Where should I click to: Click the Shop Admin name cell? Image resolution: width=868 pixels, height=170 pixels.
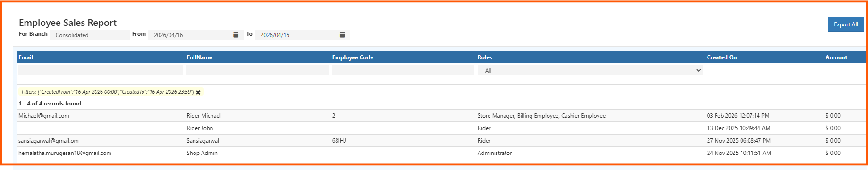[202, 153]
